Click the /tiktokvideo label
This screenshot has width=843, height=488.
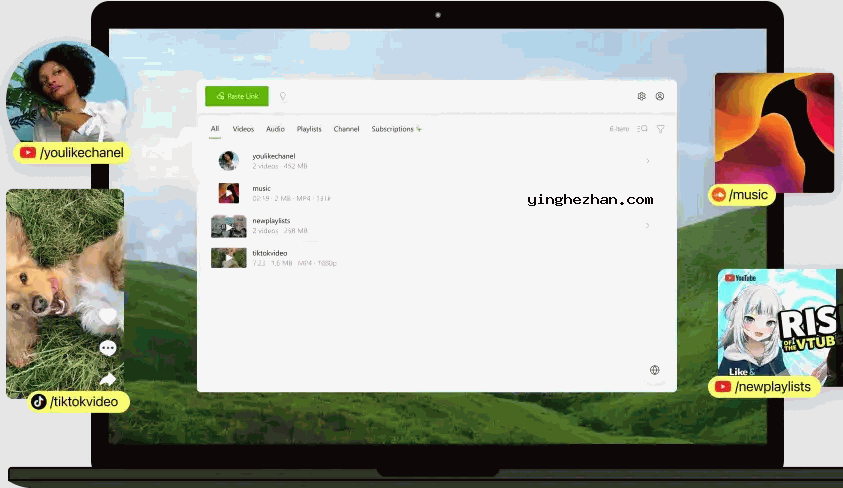coord(78,402)
